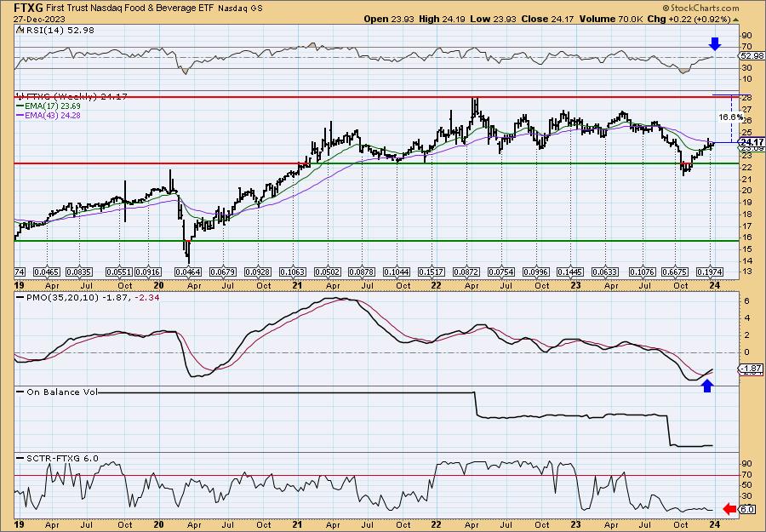The height and width of the screenshot is (532, 766).
Task: Click the up triangle beside the Chg value
Action: tap(735, 20)
